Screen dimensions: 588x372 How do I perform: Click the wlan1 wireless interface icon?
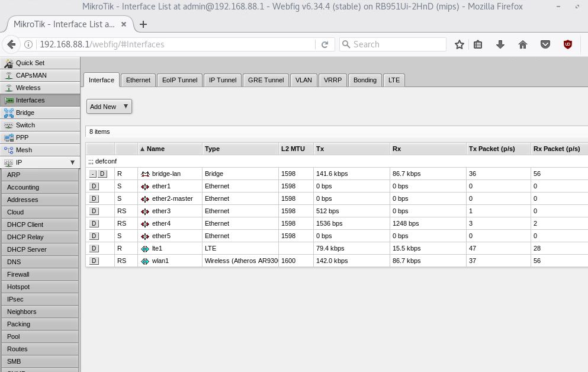tap(145, 261)
